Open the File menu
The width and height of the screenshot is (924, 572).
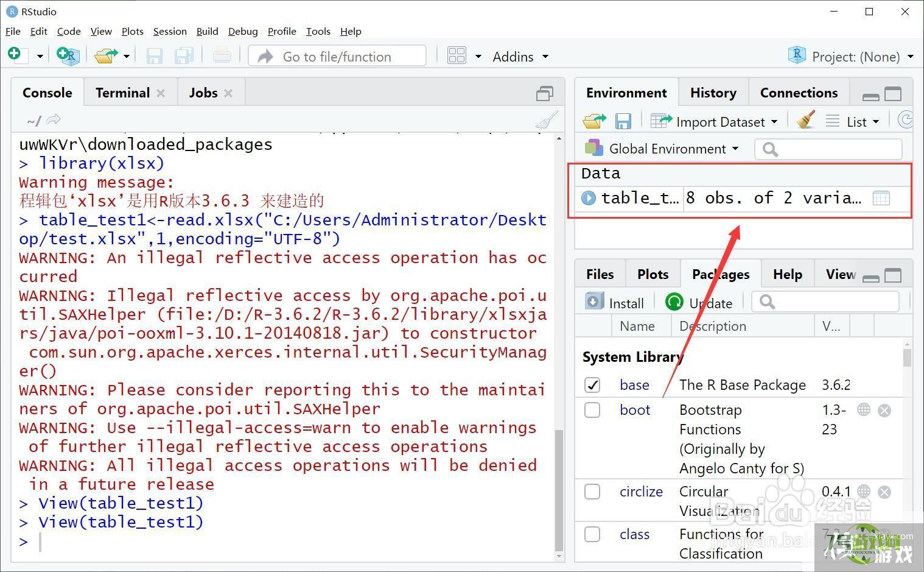click(x=13, y=31)
